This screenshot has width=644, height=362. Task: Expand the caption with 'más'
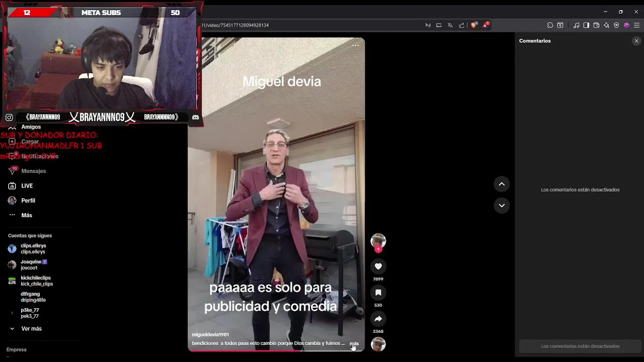[354, 343]
